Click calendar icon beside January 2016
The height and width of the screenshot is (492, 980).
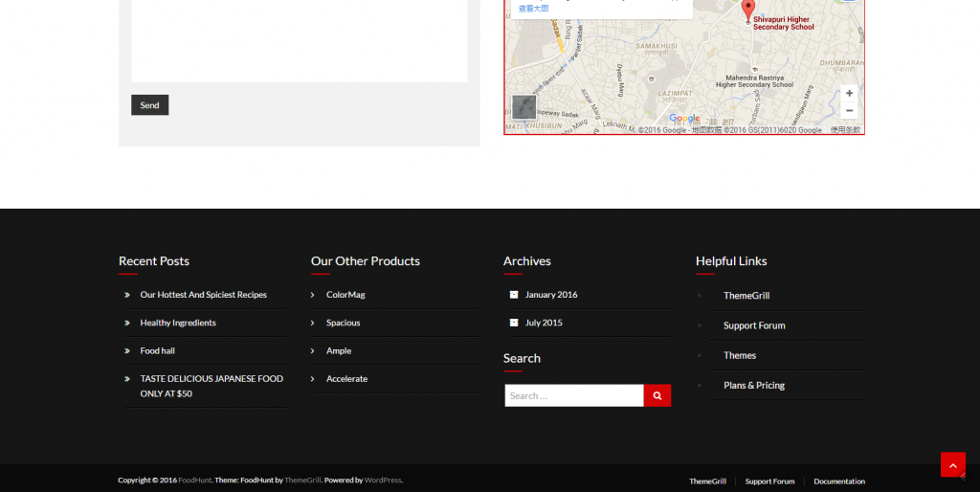pos(514,295)
